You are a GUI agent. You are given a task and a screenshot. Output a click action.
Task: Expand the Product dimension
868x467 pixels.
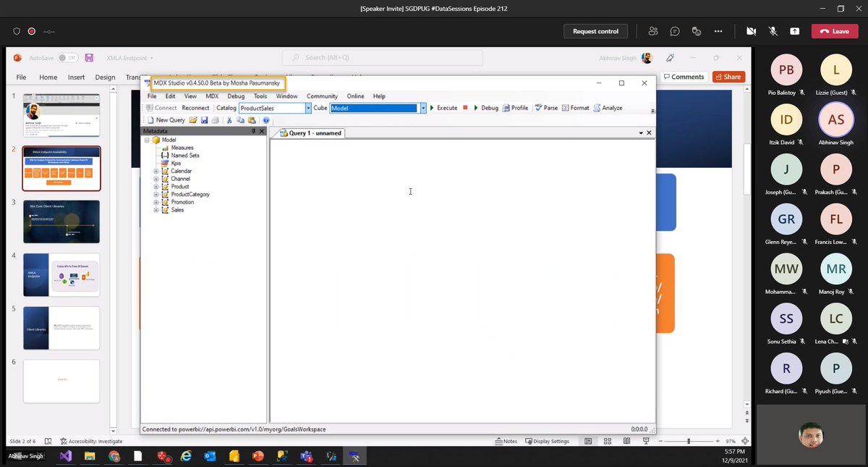tap(156, 187)
